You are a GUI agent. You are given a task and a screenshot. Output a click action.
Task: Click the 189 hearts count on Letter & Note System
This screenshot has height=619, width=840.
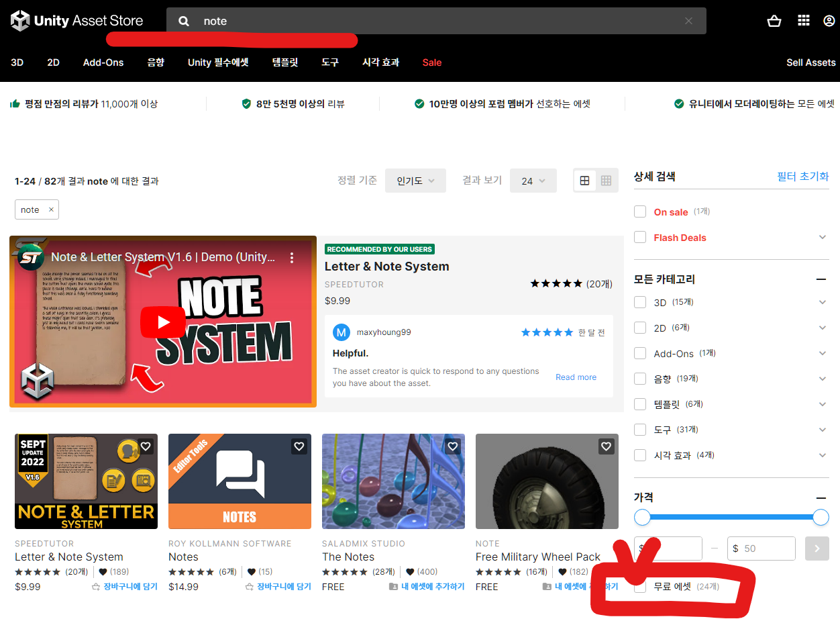113,572
